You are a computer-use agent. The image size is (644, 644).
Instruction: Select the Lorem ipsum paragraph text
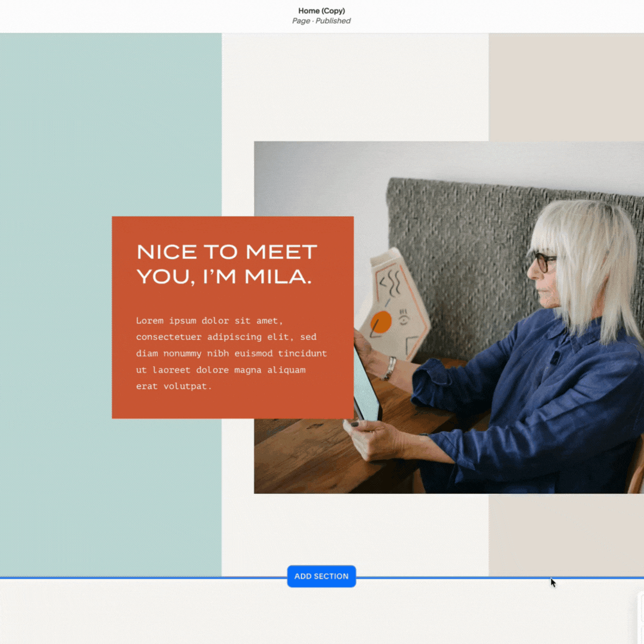tap(231, 353)
